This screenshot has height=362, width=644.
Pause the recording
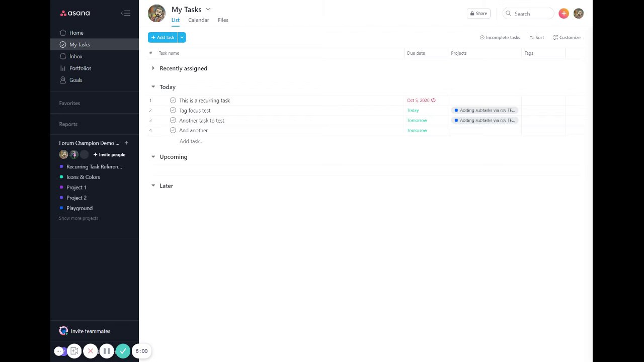[x=107, y=351]
